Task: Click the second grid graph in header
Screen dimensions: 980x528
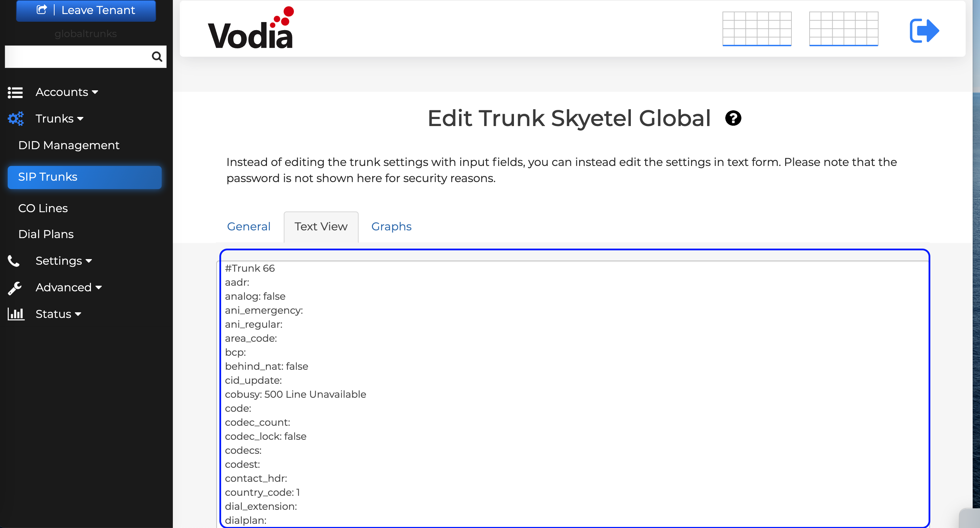Action: click(x=844, y=29)
